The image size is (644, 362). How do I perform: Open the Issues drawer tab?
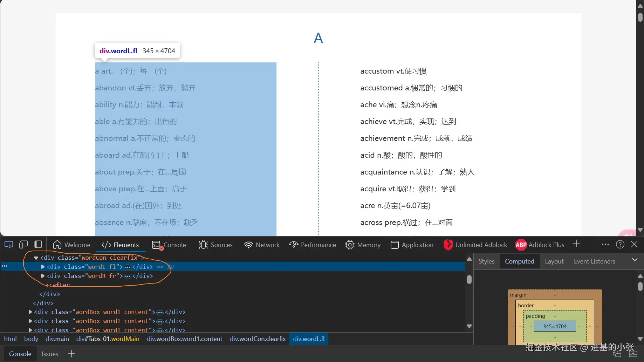coord(50,354)
